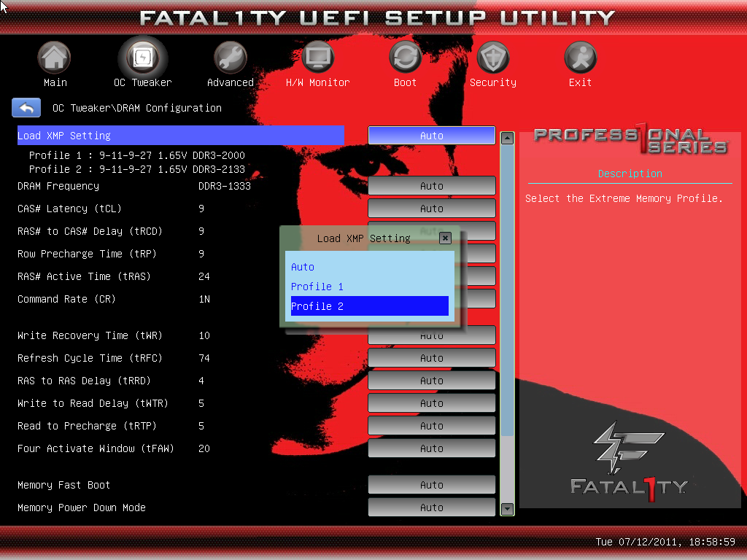The width and height of the screenshot is (747, 560).
Task: Open the H/W Monitor screen icon
Action: [x=317, y=58]
